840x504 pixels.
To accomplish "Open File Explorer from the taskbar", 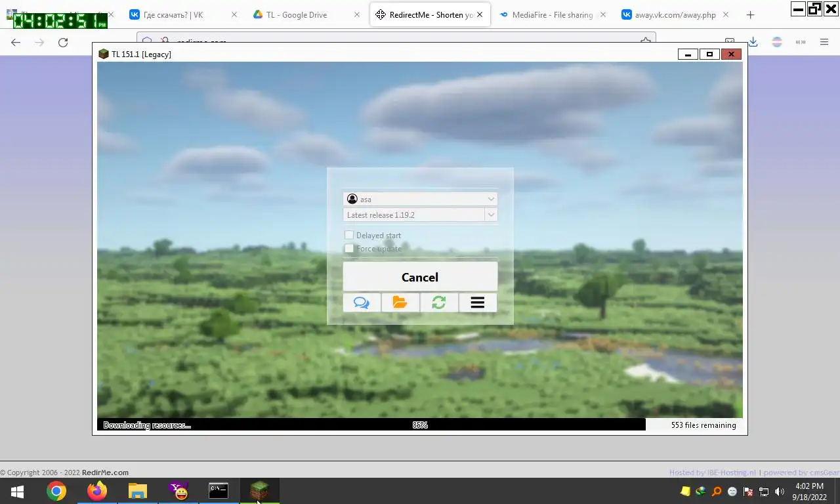I will pyautogui.click(x=137, y=491).
